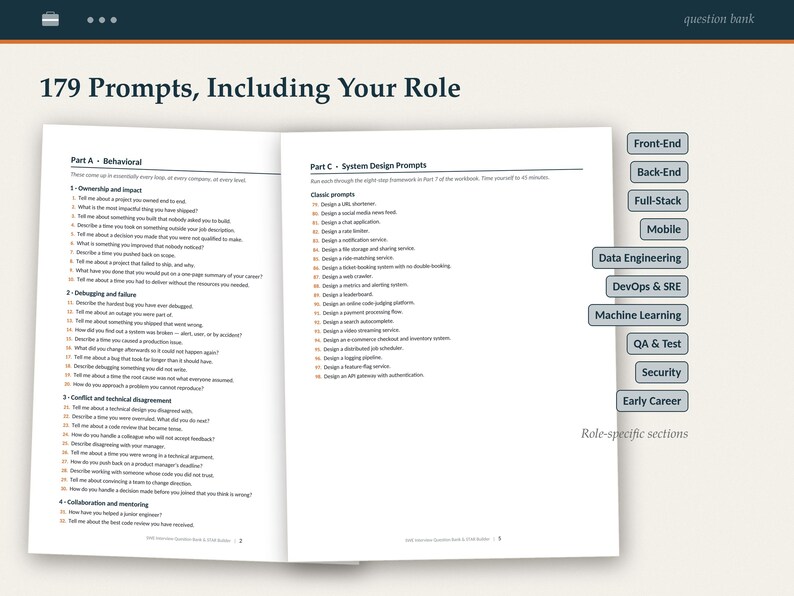
Task: Go to Data Engineering section
Action: point(640,258)
